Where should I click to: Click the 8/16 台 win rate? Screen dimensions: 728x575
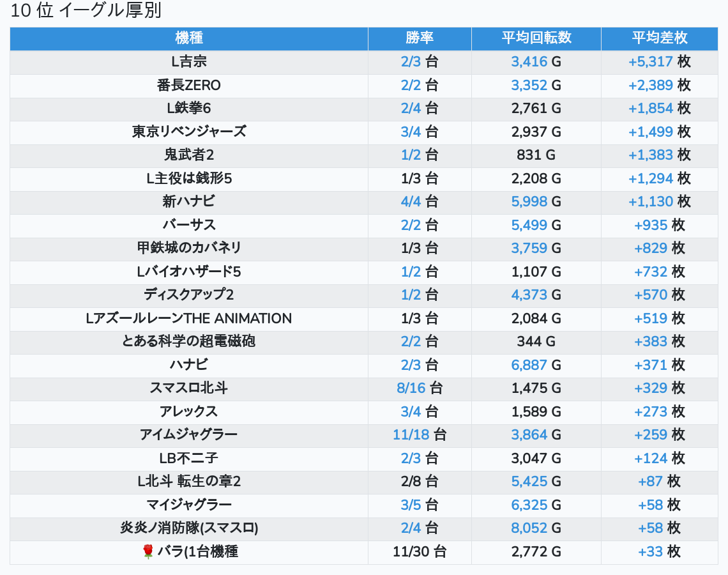[420, 388]
